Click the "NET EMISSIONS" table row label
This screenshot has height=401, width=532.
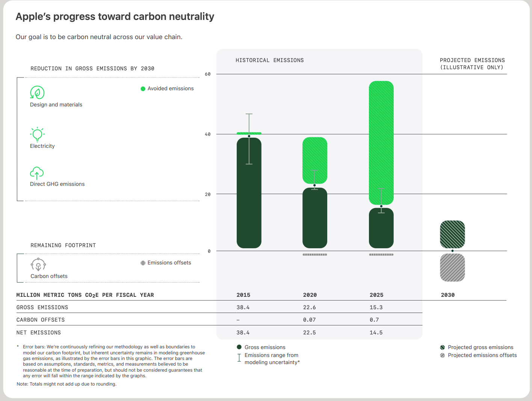coord(39,333)
